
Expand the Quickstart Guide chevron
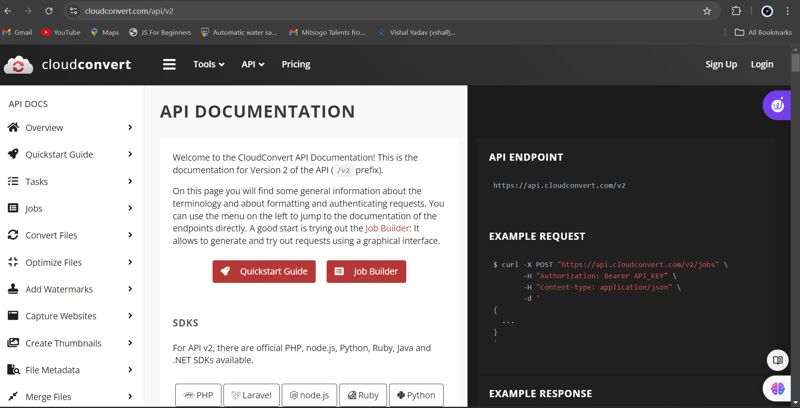pos(130,154)
